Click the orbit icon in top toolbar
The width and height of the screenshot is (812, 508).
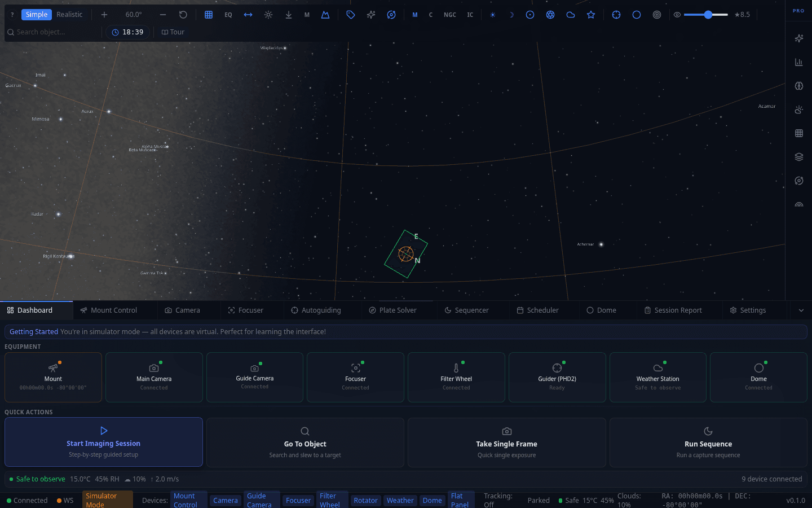(x=391, y=15)
